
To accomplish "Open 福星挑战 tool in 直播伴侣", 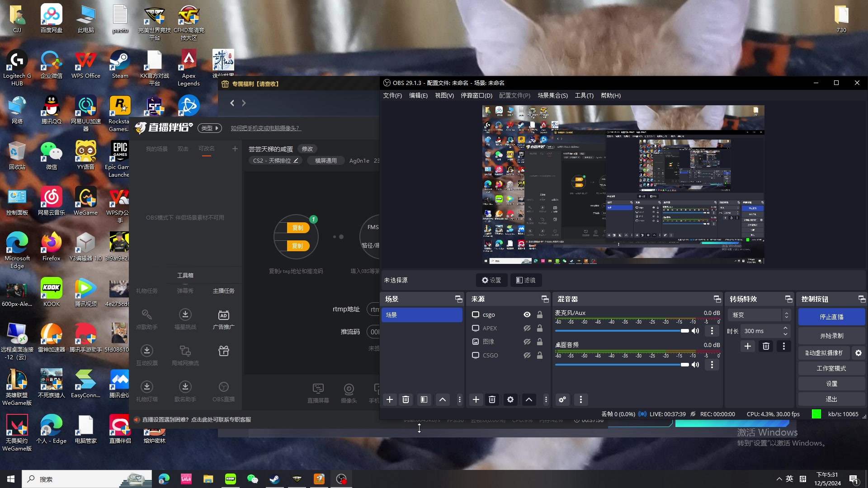I will pyautogui.click(x=185, y=319).
